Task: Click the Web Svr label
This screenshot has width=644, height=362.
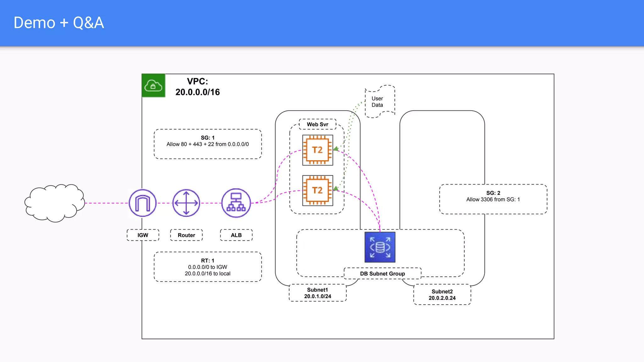Action: point(318,124)
